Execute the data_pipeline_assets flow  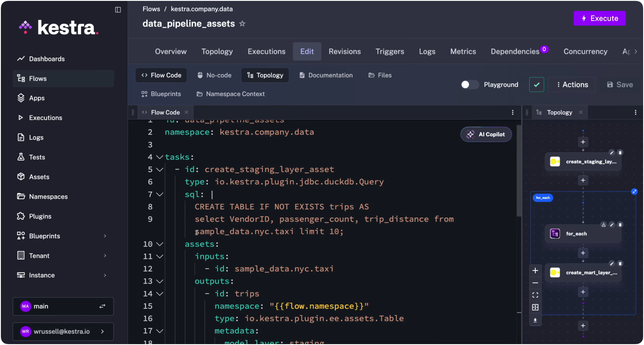[x=599, y=18]
